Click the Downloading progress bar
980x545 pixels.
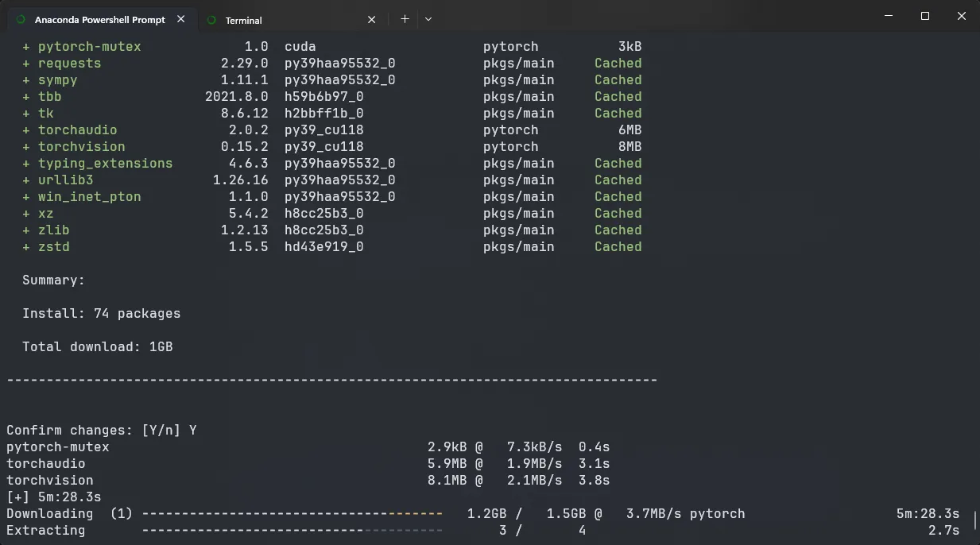pyautogui.click(x=292, y=514)
